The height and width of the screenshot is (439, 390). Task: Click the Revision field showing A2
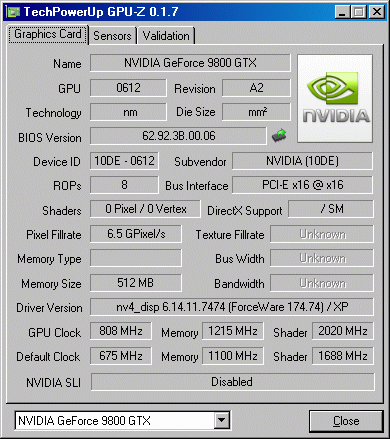click(x=256, y=88)
